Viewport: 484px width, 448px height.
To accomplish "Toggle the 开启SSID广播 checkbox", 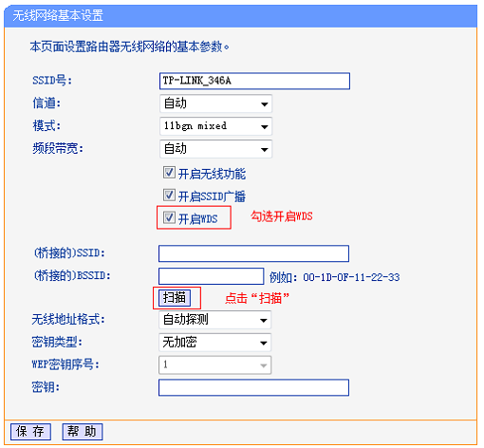I will point(169,196).
